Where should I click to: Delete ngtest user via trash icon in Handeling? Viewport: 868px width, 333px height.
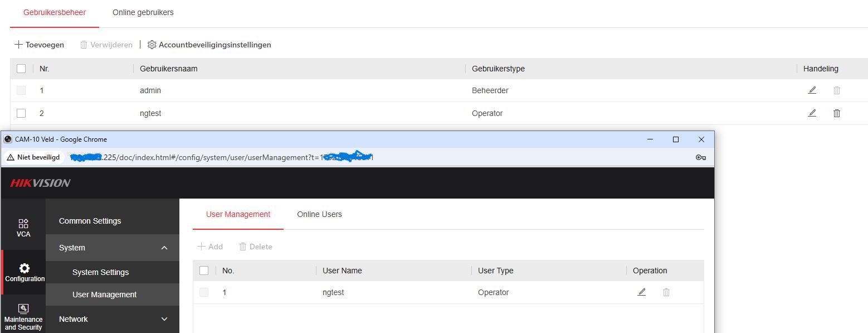836,113
